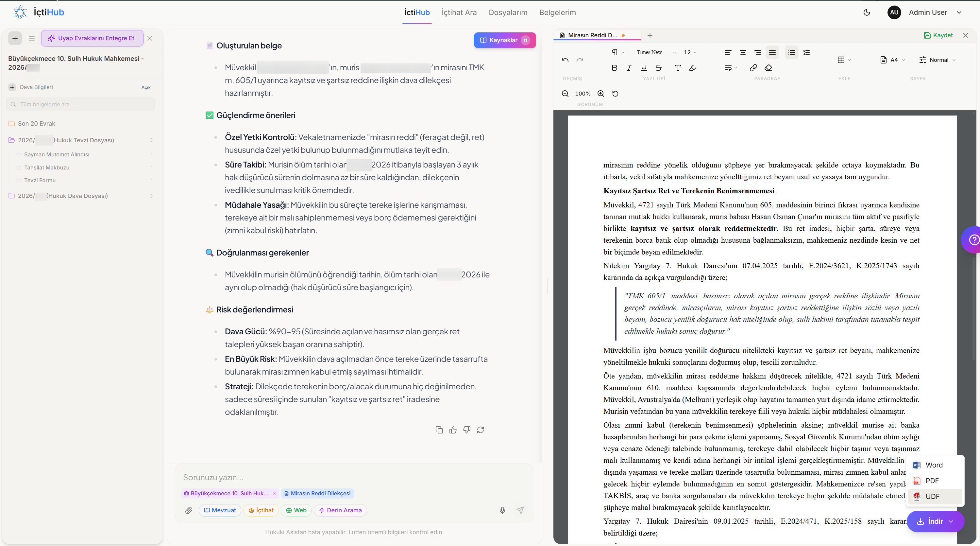Attach a file with the paperclip icon
Screen dimensions: 980x546
pyautogui.click(x=189, y=510)
